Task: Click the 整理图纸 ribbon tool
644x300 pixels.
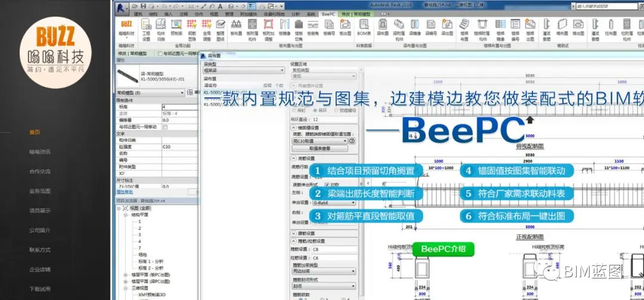Action: point(221,29)
